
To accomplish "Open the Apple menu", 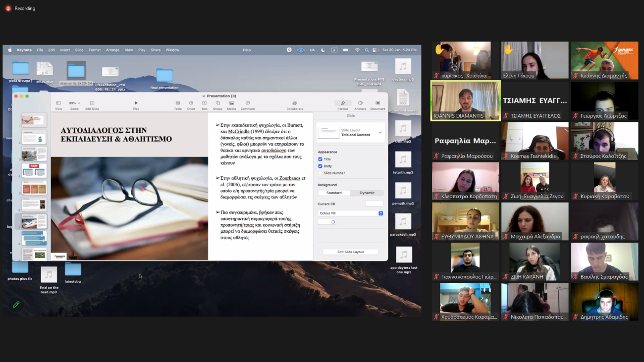I will [10, 50].
